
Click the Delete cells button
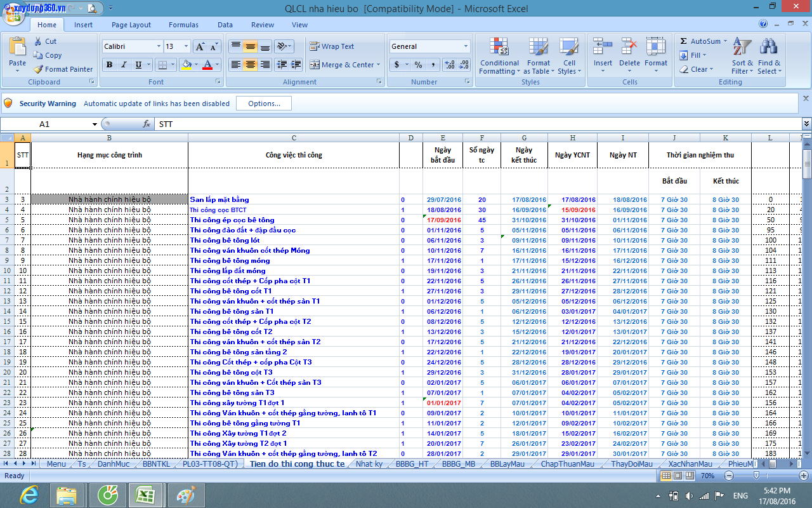(x=629, y=55)
